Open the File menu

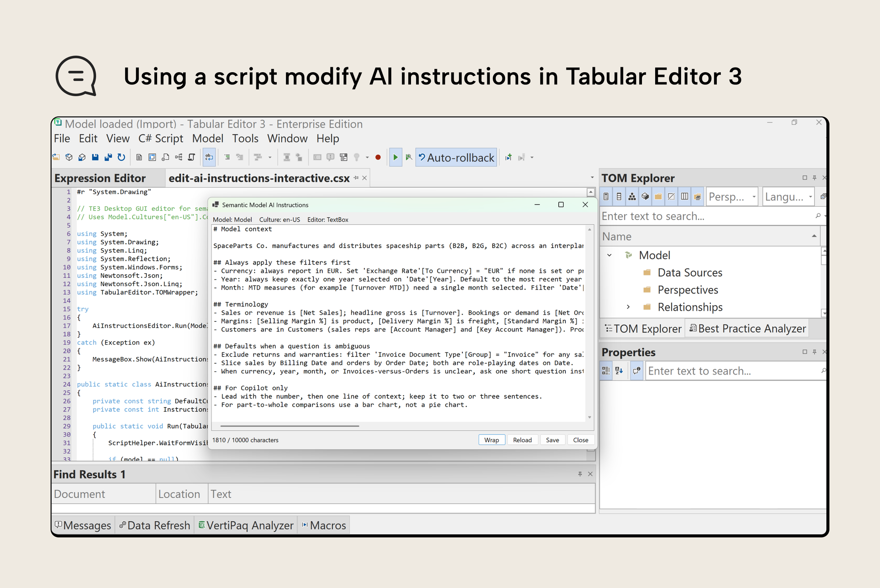pos(62,139)
